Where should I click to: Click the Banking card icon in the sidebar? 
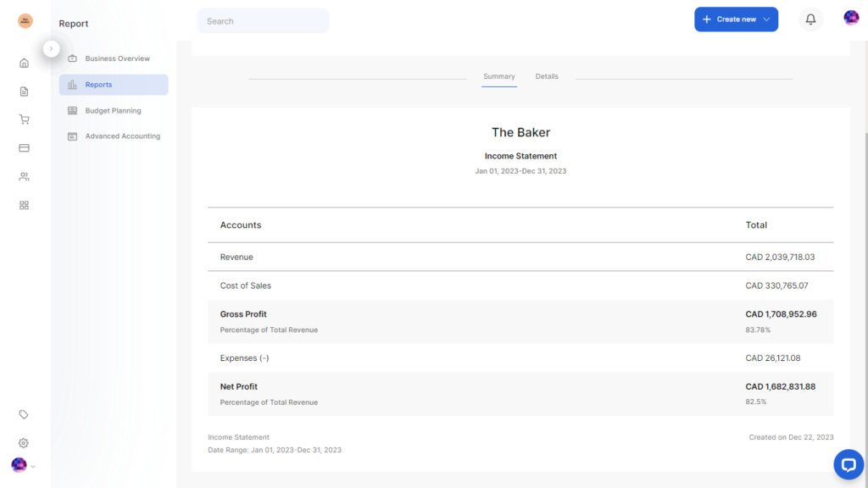[x=24, y=147]
